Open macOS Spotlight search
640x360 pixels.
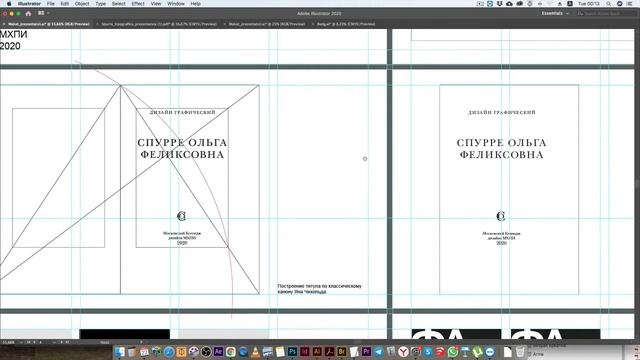608,4
